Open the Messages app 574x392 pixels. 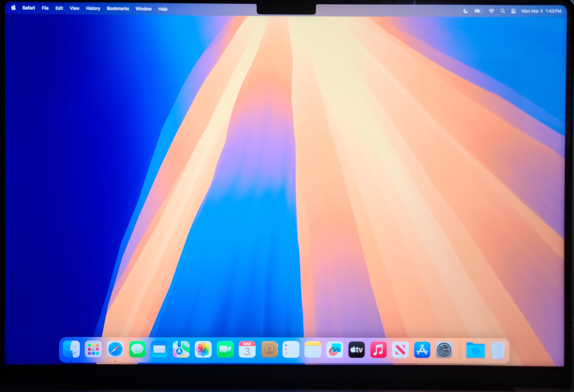tap(137, 349)
